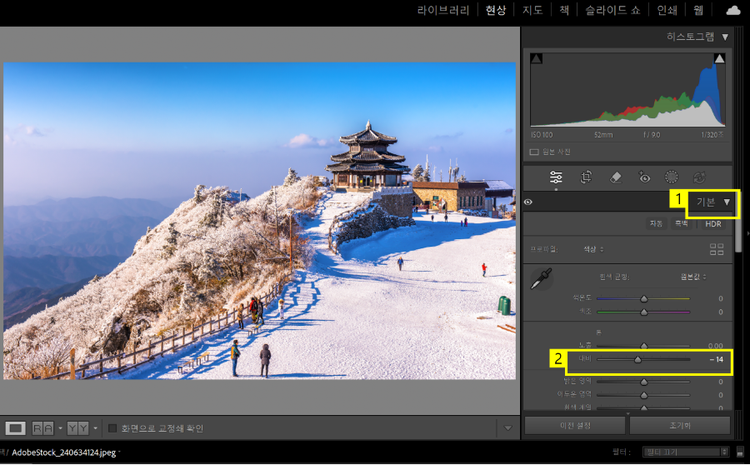Image resolution: width=750 pixels, height=465 pixels.
Task: Toggle the filter lock switch
Action: tap(740, 452)
